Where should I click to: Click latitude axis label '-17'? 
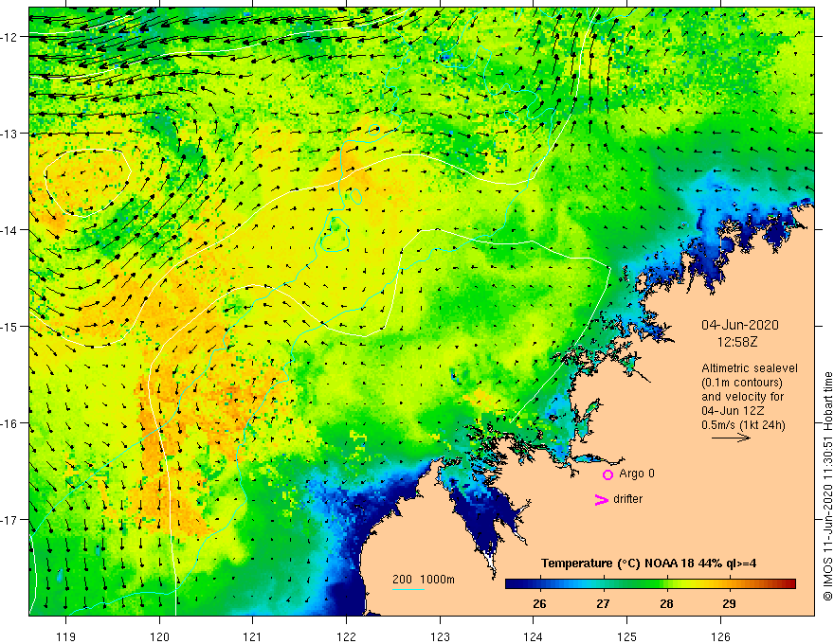9,520
